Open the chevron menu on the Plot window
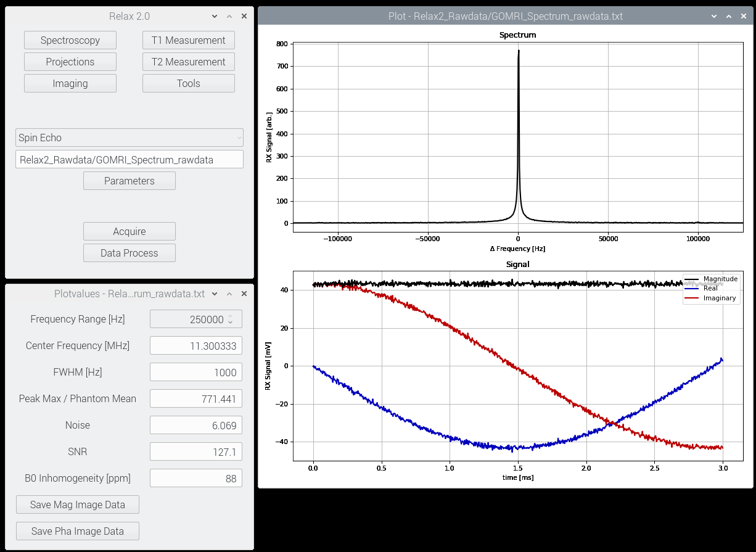 click(x=713, y=16)
